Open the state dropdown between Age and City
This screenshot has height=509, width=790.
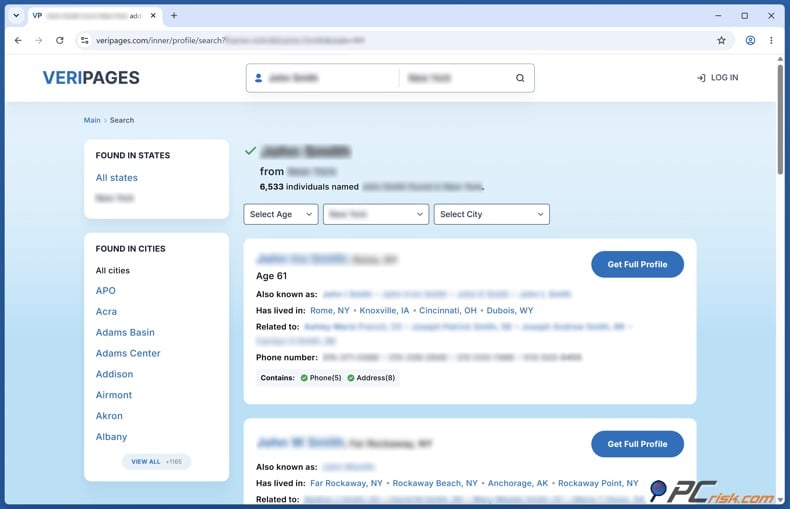point(376,214)
